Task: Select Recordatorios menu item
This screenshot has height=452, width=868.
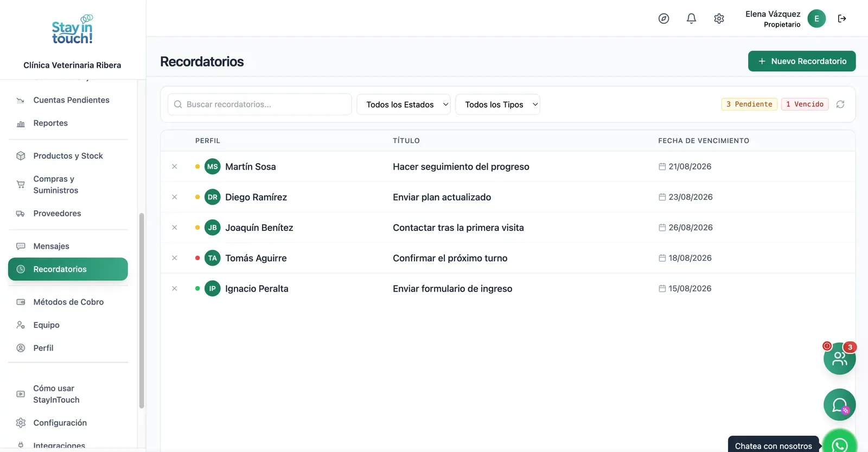Action: (x=68, y=269)
